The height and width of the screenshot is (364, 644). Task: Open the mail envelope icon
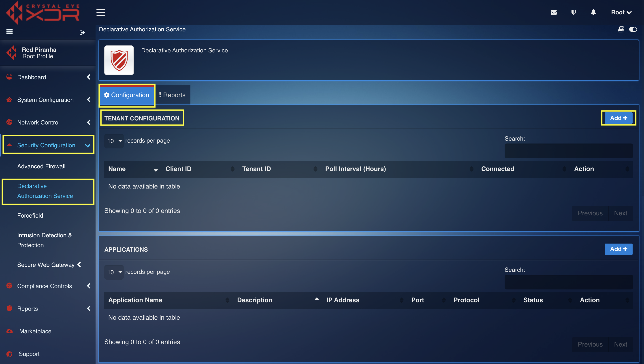pos(554,12)
